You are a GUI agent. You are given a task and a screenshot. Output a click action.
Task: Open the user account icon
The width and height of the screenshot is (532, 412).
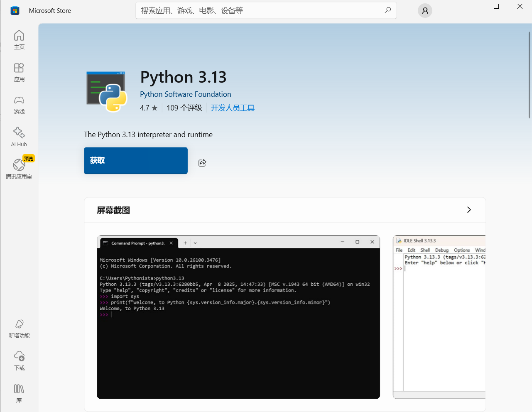425,10
